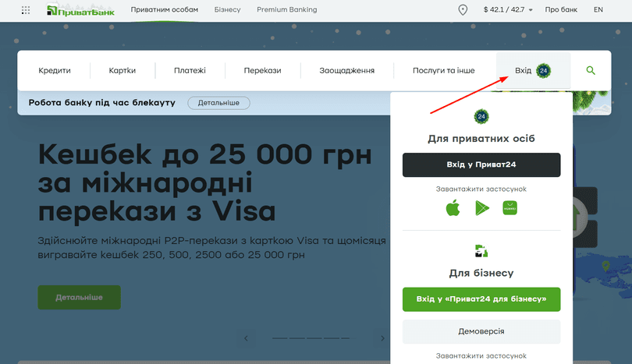
Task: Click the green search magnifier icon
Action: coord(591,70)
